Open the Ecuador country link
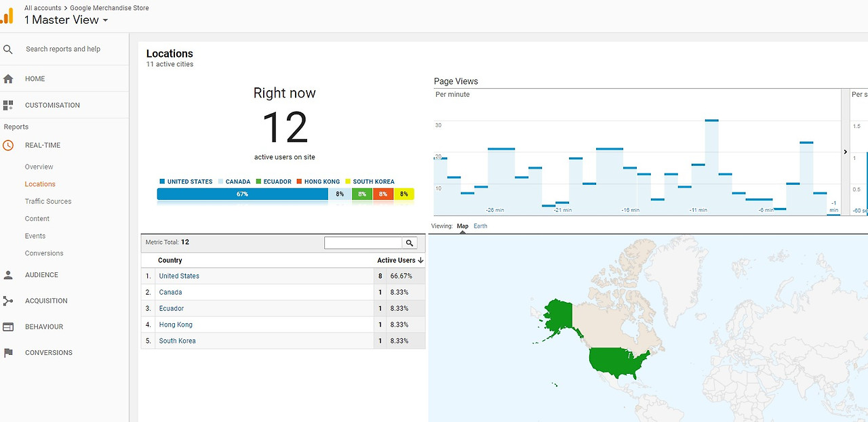 [x=172, y=309]
